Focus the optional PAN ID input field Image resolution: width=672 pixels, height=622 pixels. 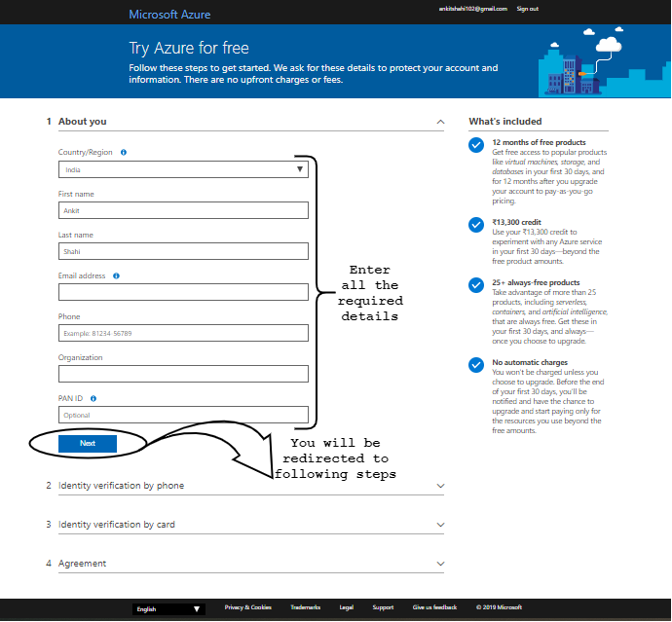[183, 415]
